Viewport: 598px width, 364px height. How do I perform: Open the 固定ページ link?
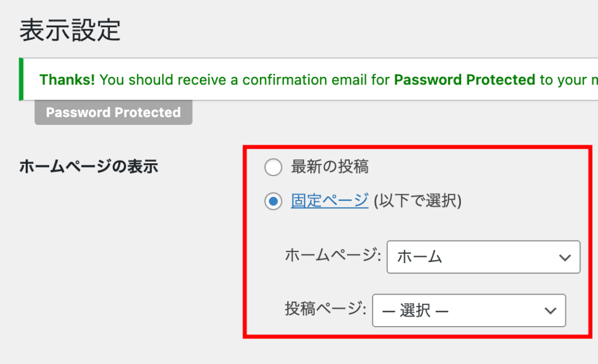pyautogui.click(x=329, y=201)
